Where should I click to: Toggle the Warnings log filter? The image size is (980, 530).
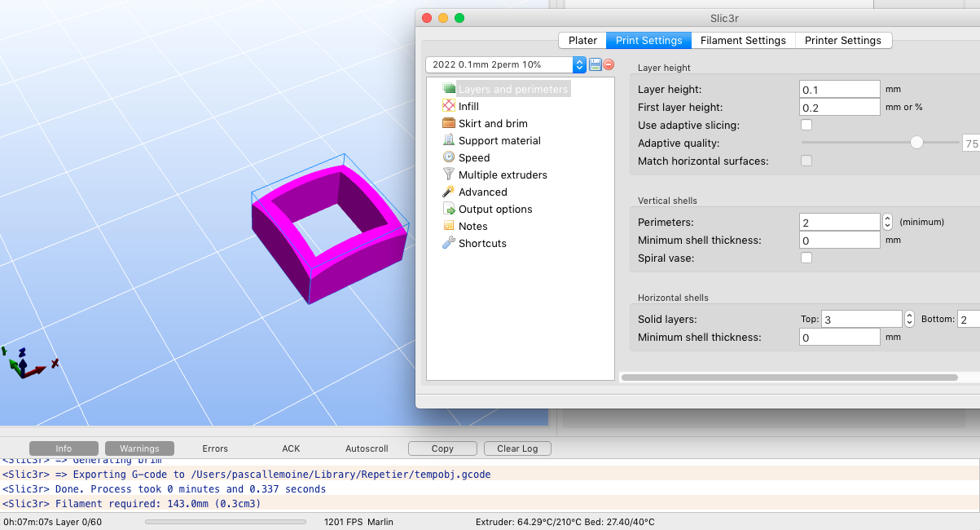(x=139, y=448)
